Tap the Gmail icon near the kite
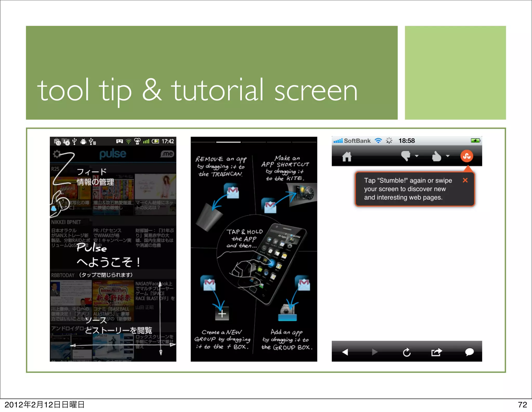This screenshot has height=412, width=532. 269,206
